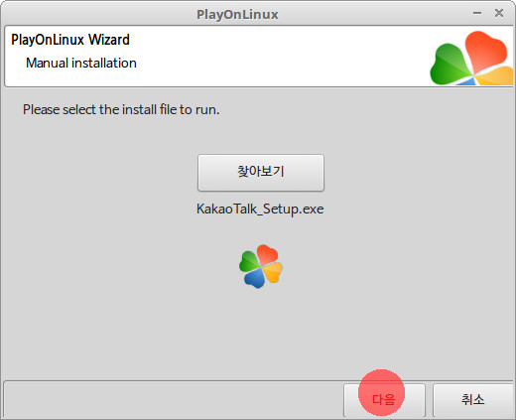Select the KakaoTalk_Setup.exe file label
The height and width of the screenshot is (420, 516).
click(260, 210)
